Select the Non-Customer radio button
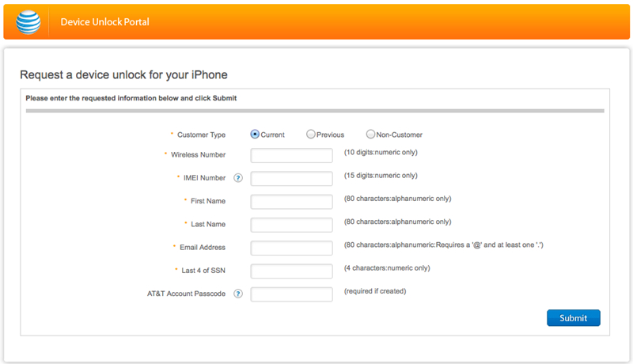 [370, 134]
